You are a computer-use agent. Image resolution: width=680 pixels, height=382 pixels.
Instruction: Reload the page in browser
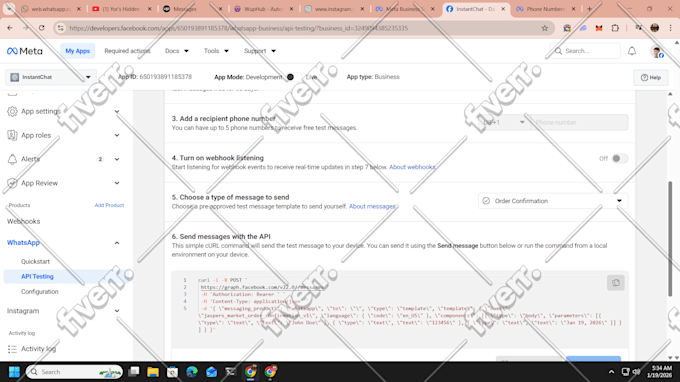(x=42, y=28)
